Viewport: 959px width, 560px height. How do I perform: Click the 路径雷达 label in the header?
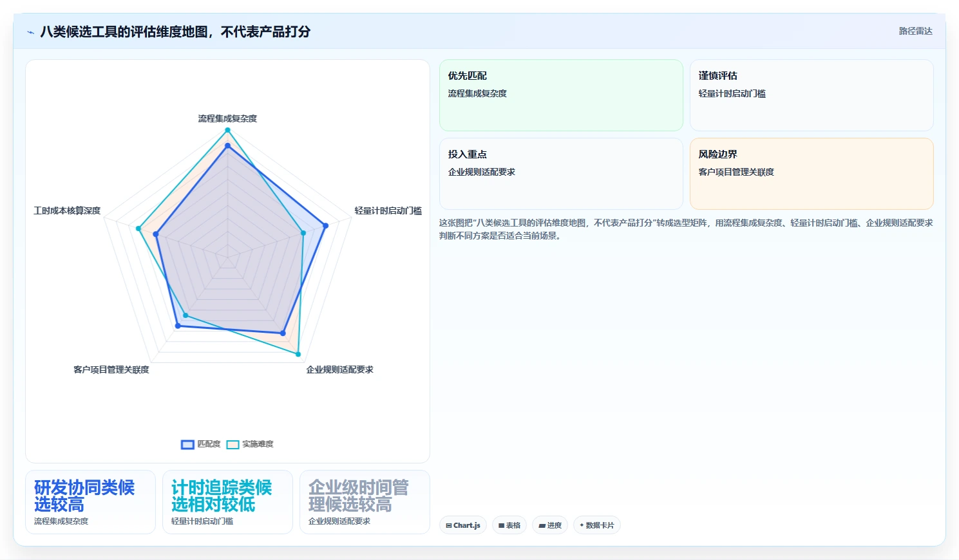[x=915, y=31]
